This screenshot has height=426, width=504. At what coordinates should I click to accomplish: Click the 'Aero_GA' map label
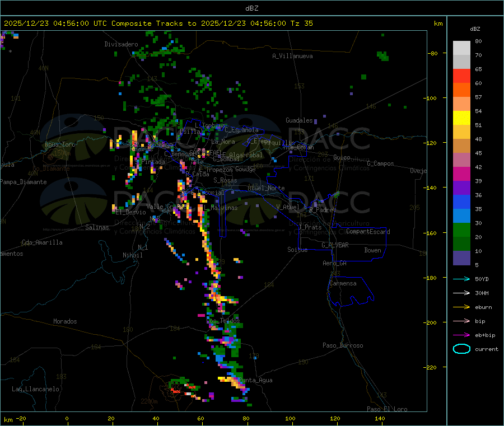pos(335,263)
